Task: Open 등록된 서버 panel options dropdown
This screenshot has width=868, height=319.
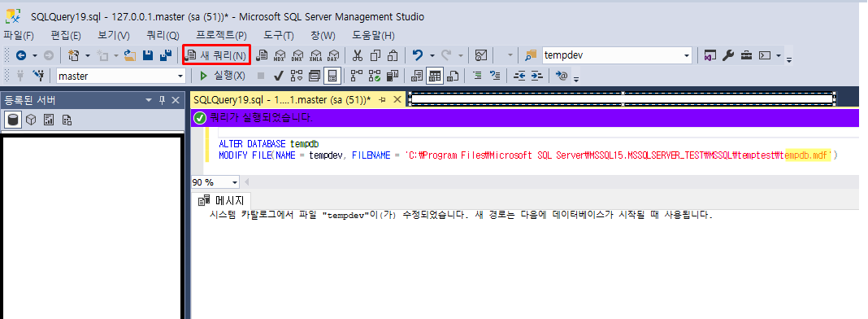Action: (149, 100)
